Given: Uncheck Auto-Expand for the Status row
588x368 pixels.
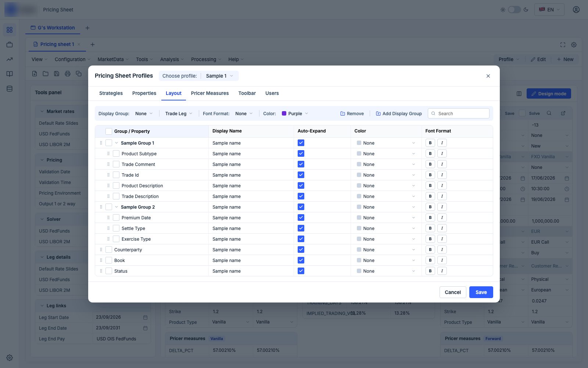Looking at the screenshot, I should (x=301, y=271).
